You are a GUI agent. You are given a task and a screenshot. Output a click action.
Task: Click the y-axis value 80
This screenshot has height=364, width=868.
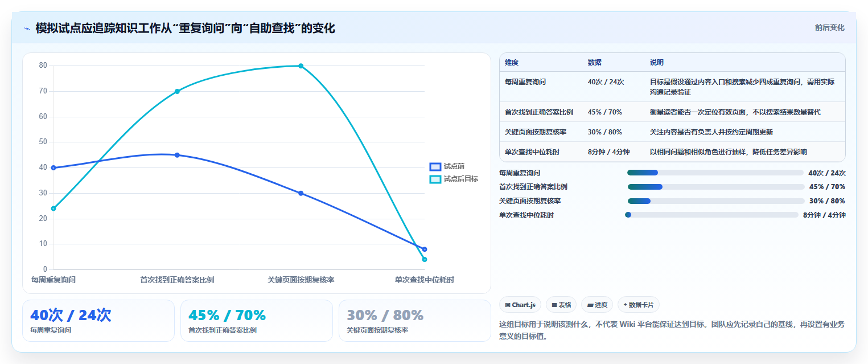(x=43, y=66)
